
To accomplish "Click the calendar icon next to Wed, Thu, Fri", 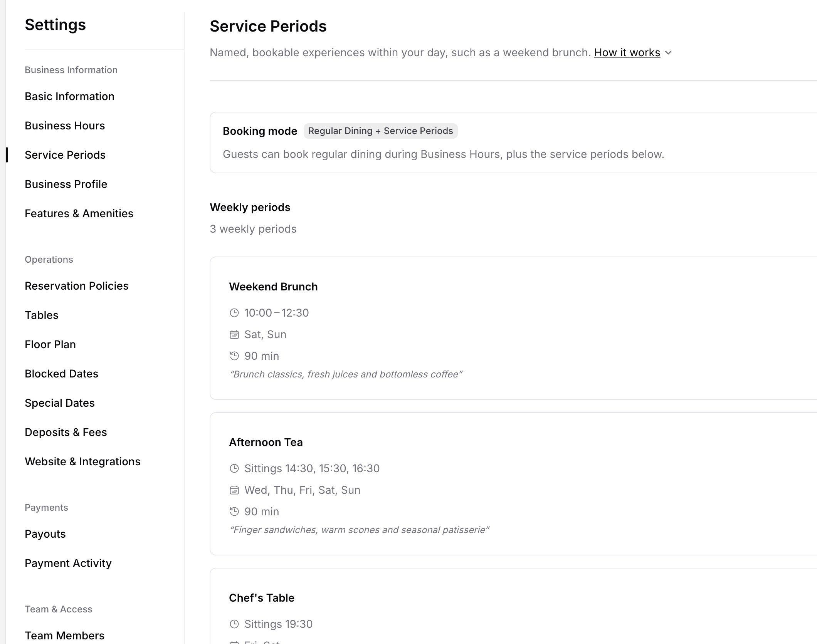I will point(234,490).
